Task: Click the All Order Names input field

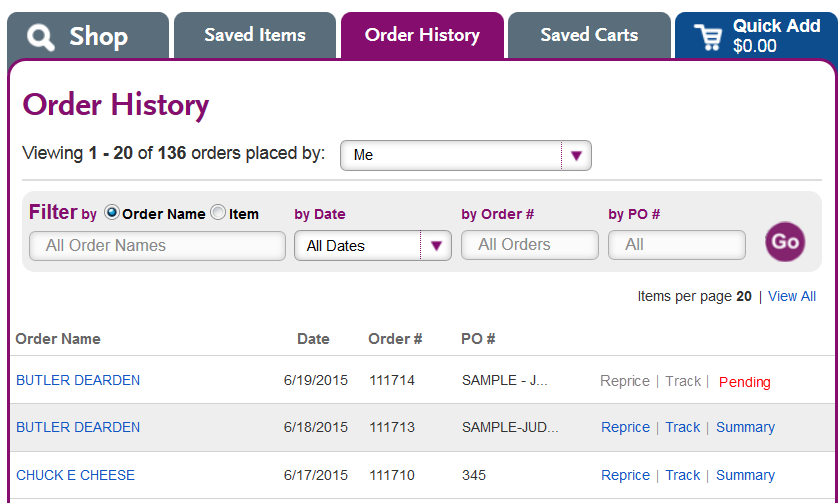Action: tap(157, 246)
